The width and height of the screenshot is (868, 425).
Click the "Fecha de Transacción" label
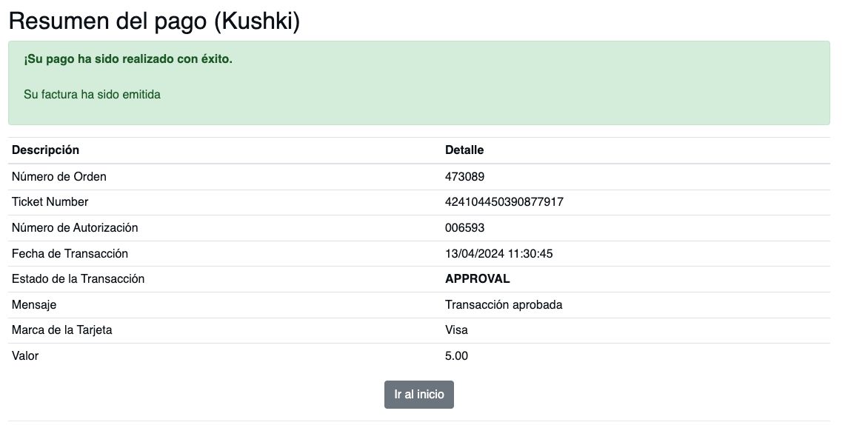pos(70,254)
